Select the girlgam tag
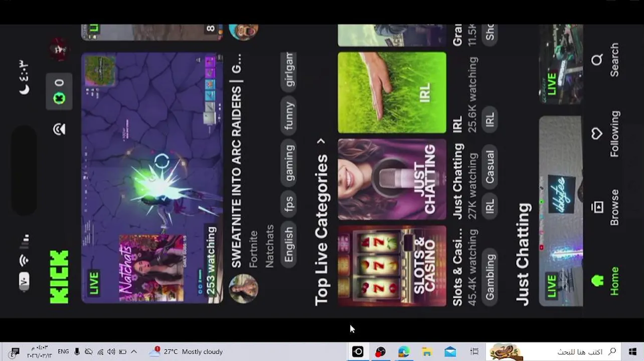The height and width of the screenshot is (361, 644). 288,72
